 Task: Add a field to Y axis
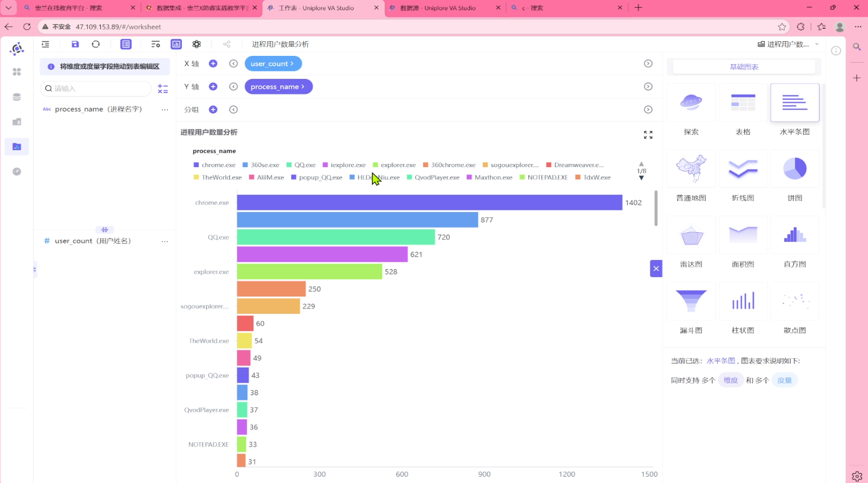pos(213,87)
